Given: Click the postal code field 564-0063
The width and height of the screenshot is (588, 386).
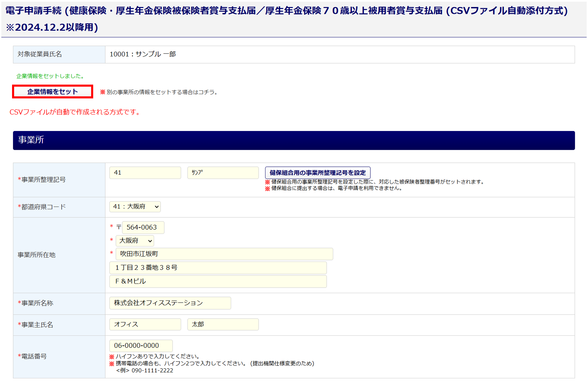Looking at the screenshot, I should click(143, 227).
